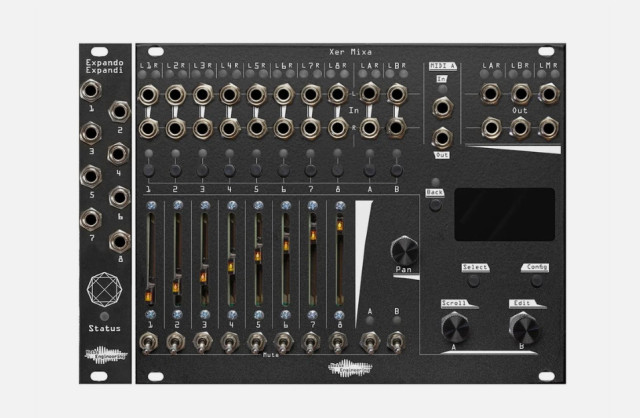Screen dimensions: 640x418
Task: Push the Select button
Action: click(473, 280)
